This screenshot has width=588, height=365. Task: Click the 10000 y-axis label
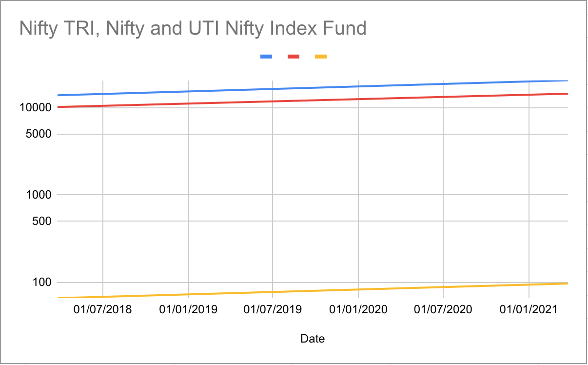pos(35,107)
